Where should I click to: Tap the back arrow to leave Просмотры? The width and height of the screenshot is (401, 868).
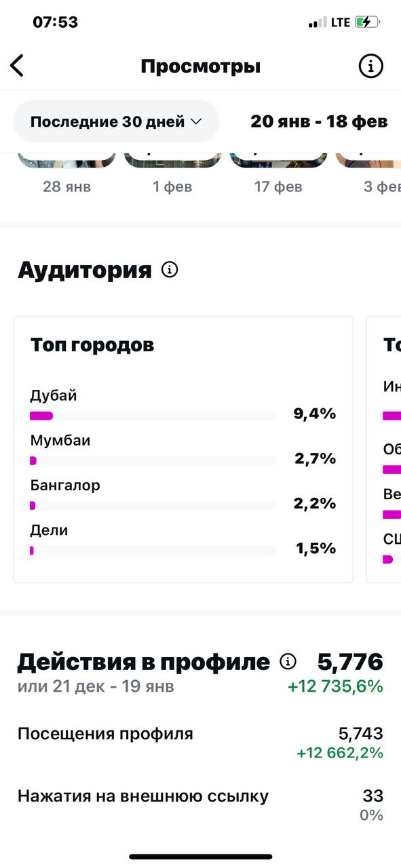tap(16, 65)
